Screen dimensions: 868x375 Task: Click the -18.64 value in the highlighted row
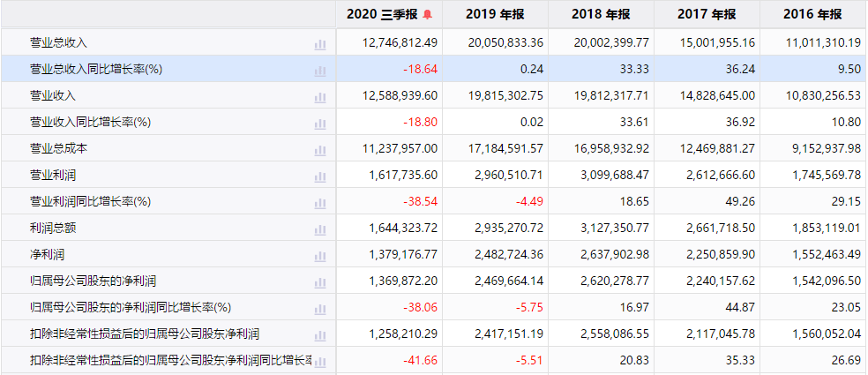pos(420,69)
